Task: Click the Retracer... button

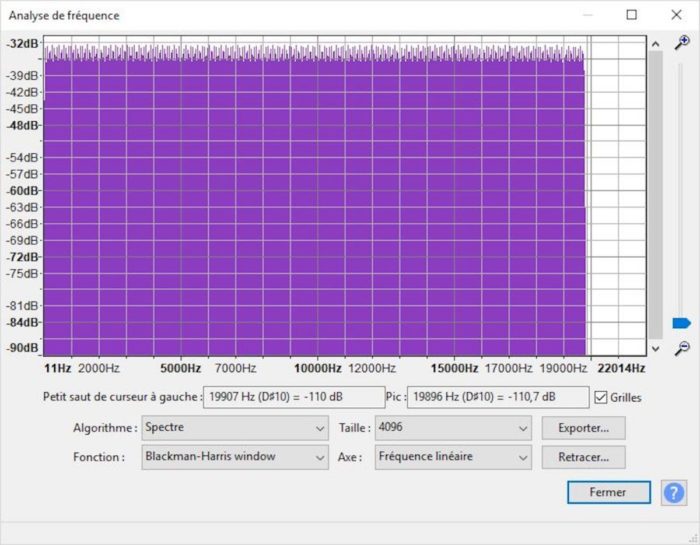Action: (x=583, y=457)
